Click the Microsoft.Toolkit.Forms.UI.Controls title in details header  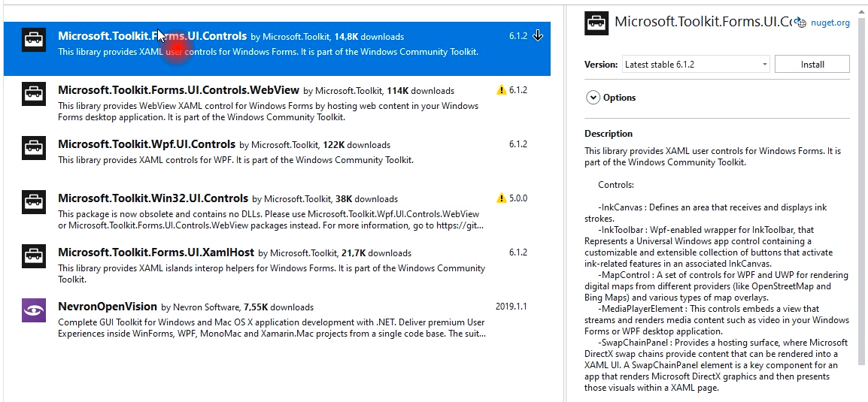click(x=703, y=22)
